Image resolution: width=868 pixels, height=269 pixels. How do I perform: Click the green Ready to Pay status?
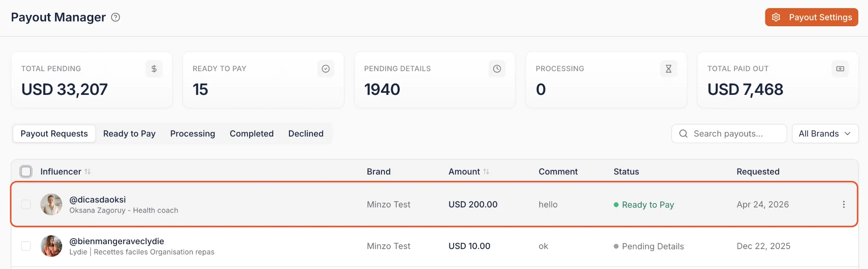point(644,205)
